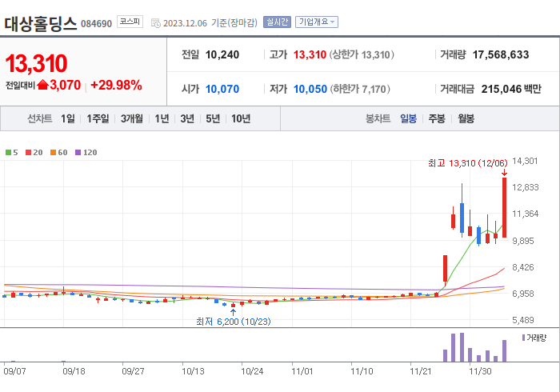Image resolution: width=560 pixels, height=392 pixels.
Task: Click the 저가 value 10,050
Action: [310, 89]
